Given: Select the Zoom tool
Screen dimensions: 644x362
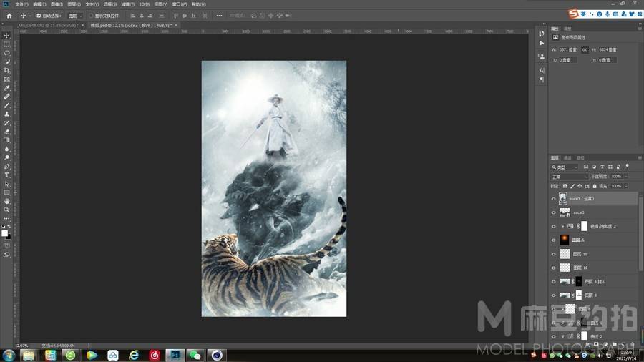Looking at the screenshot, I should point(6,210).
